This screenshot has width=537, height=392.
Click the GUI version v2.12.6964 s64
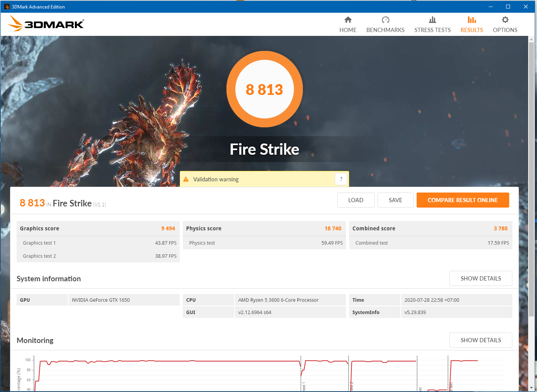tap(255, 313)
